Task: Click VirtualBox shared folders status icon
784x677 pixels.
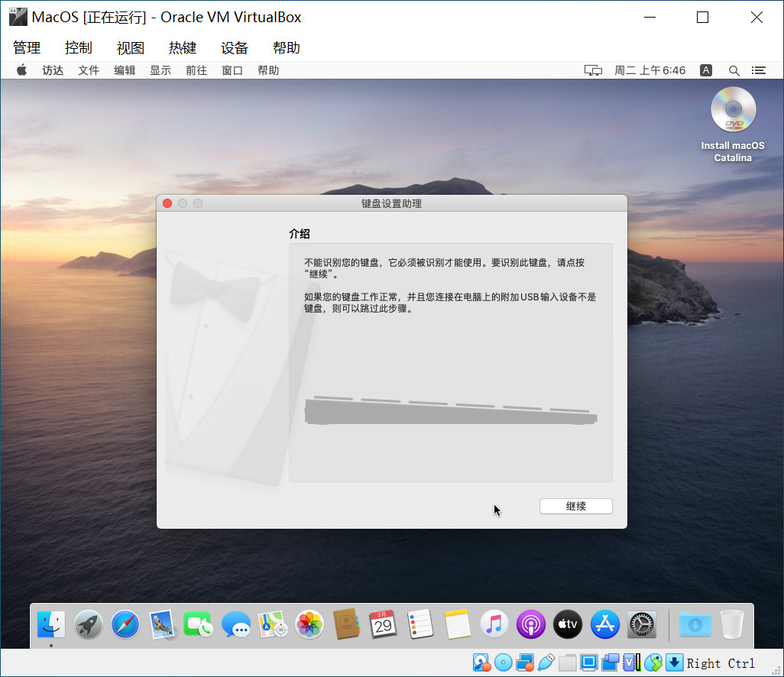Action: point(568,663)
